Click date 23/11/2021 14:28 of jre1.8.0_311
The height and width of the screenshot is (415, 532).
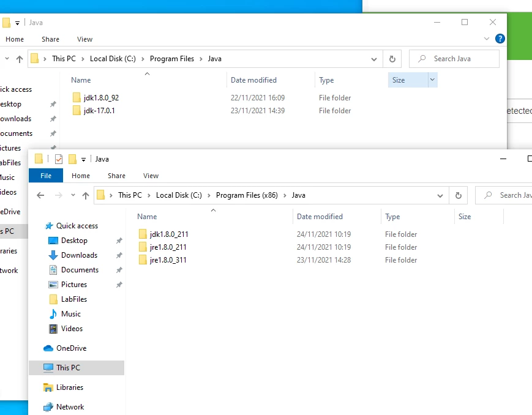coord(324,260)
